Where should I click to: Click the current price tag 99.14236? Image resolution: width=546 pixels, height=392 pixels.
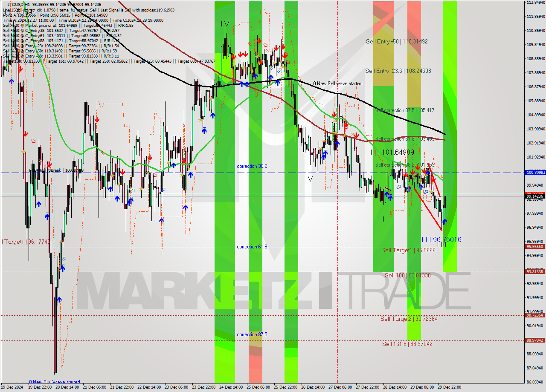click(535, 196)
